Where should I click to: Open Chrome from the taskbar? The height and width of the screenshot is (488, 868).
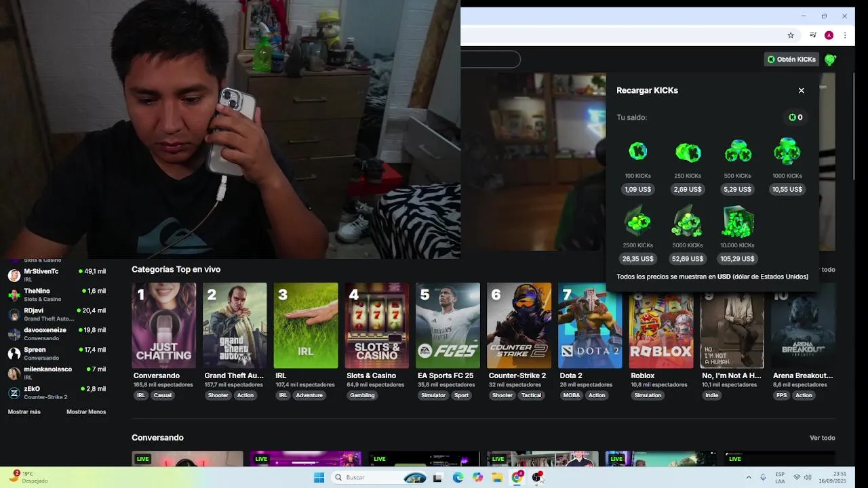click(517, 477)
